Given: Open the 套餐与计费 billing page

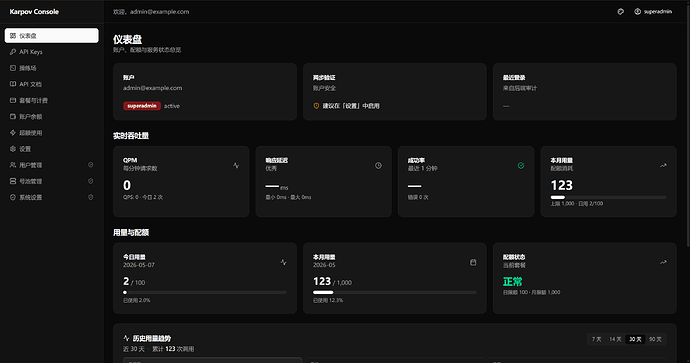Looking at the screenshot, I should 51,100.
